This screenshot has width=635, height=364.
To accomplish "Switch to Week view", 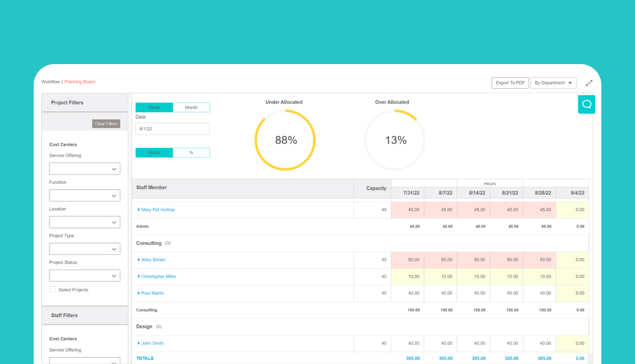I will (x=154, y=107).
